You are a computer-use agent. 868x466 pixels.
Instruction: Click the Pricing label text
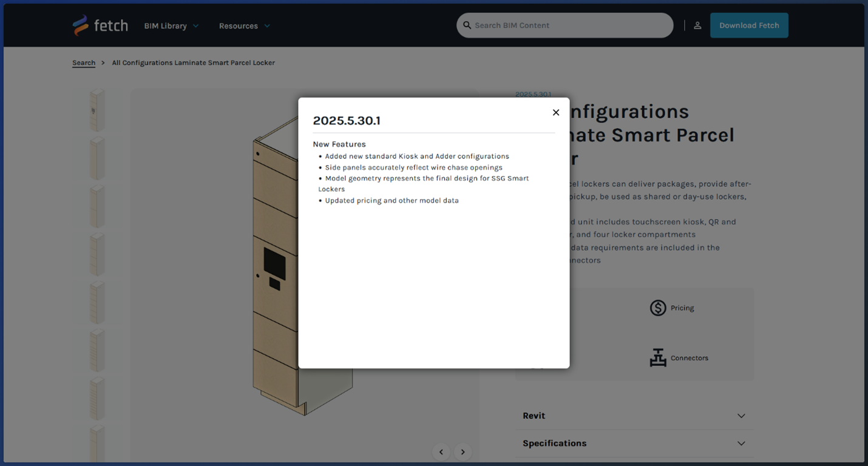point(682,308)
